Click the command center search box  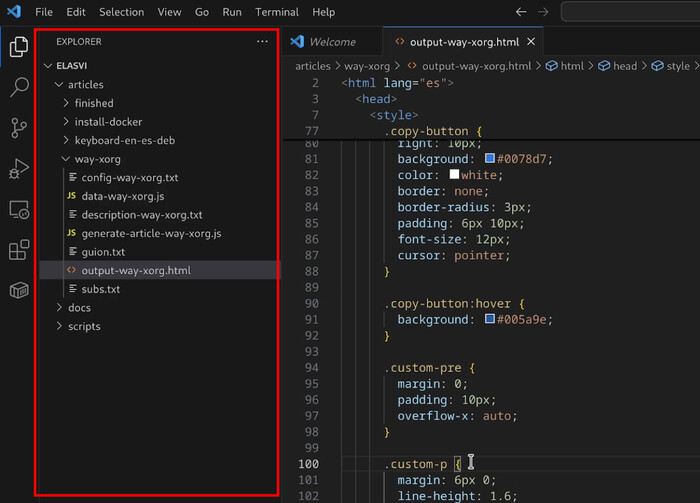[630, 12]
